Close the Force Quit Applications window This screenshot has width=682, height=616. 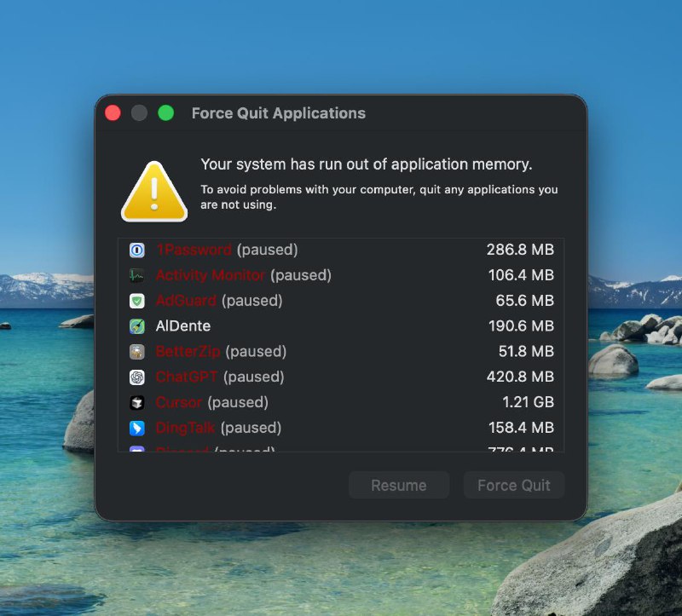(113, 113)
